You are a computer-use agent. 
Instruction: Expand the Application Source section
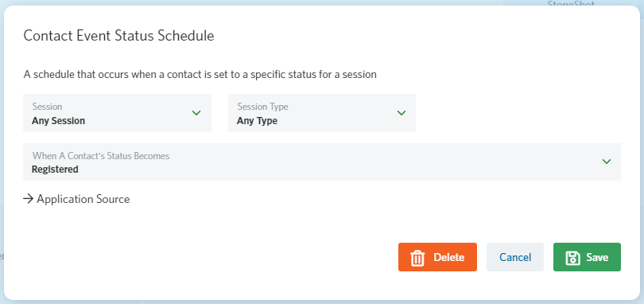point(76,199)
